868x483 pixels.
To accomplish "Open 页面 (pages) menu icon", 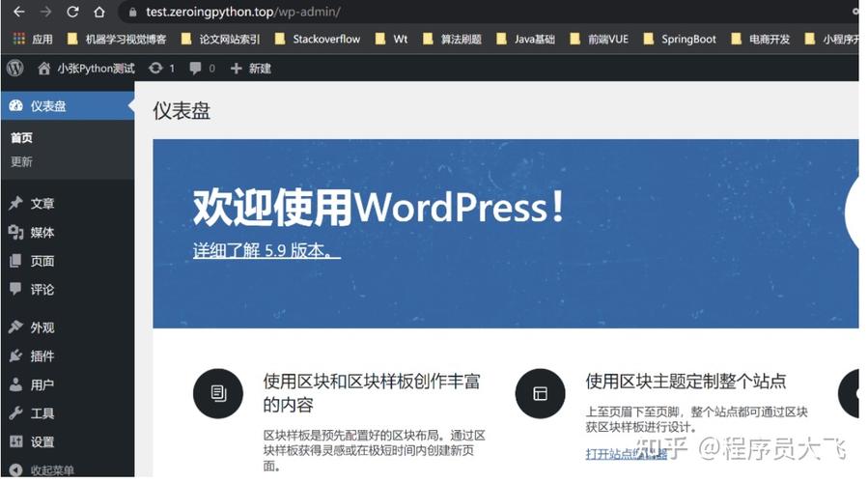I will tap(15, 260).
